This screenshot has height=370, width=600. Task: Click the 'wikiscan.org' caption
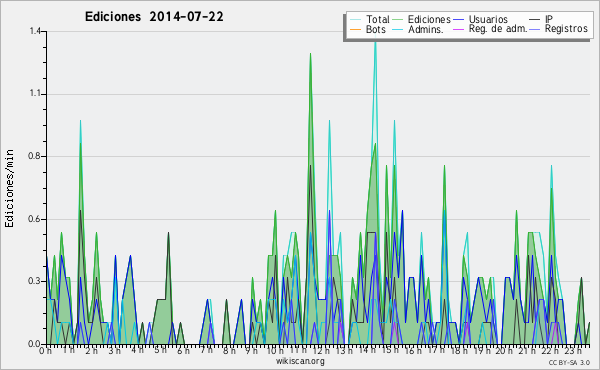300,361
